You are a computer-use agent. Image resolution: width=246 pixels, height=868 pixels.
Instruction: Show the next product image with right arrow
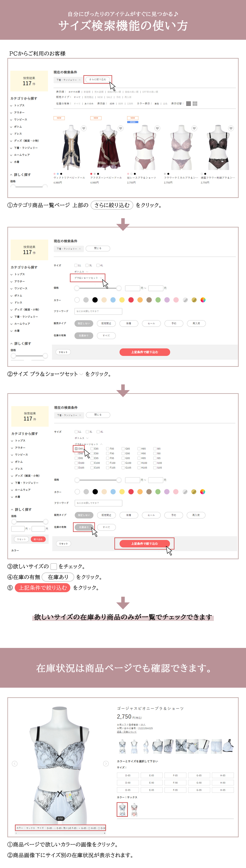pos(106,763)
